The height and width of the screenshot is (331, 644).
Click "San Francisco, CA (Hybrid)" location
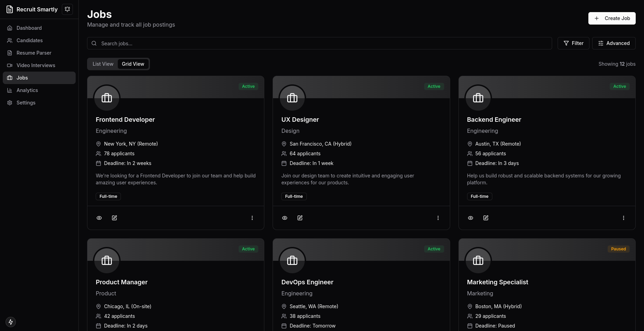pyautogui.click(x=321, y=144)
